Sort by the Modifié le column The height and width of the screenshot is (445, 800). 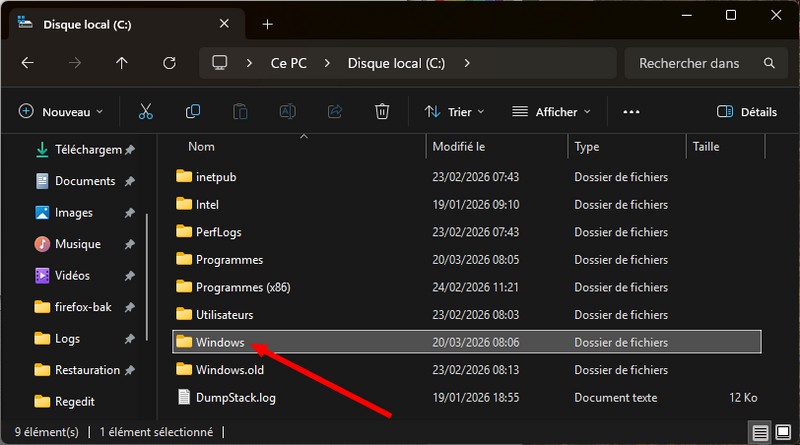pyautogui.click(x=459, y=147)
